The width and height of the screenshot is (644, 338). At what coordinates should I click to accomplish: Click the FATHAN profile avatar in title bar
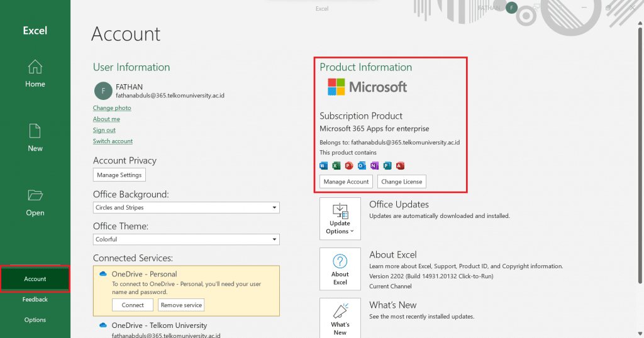(512, 8)
